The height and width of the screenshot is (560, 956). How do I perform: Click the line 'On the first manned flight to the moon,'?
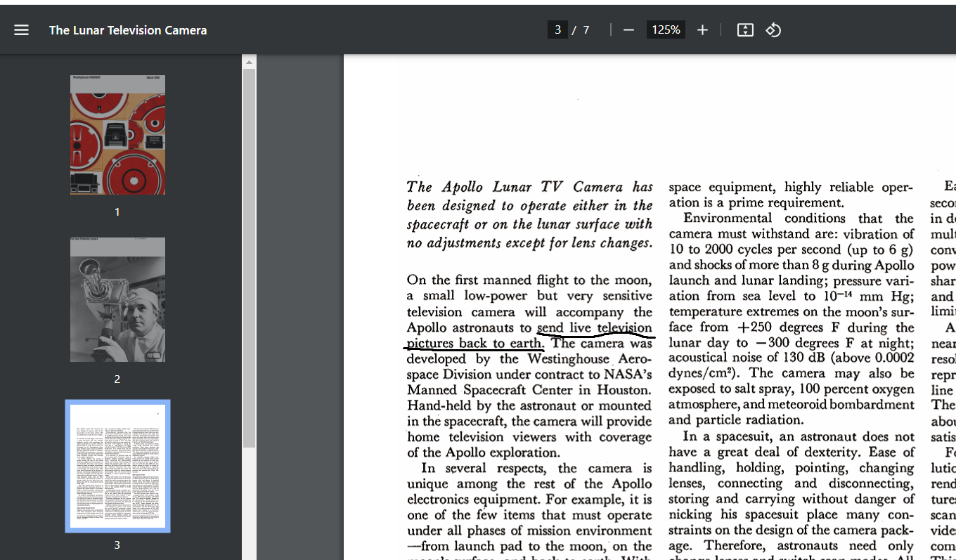pyautogui.click(x=529, y=280)
